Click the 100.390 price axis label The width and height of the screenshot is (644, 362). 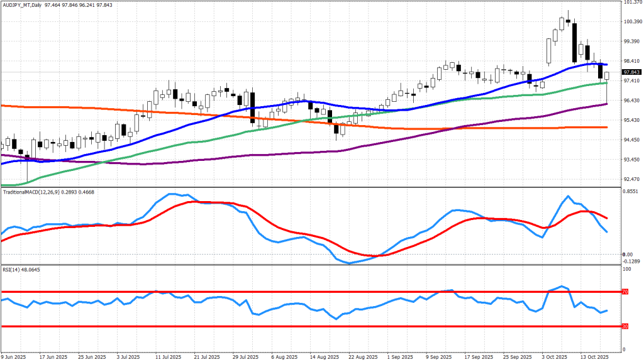631,22
